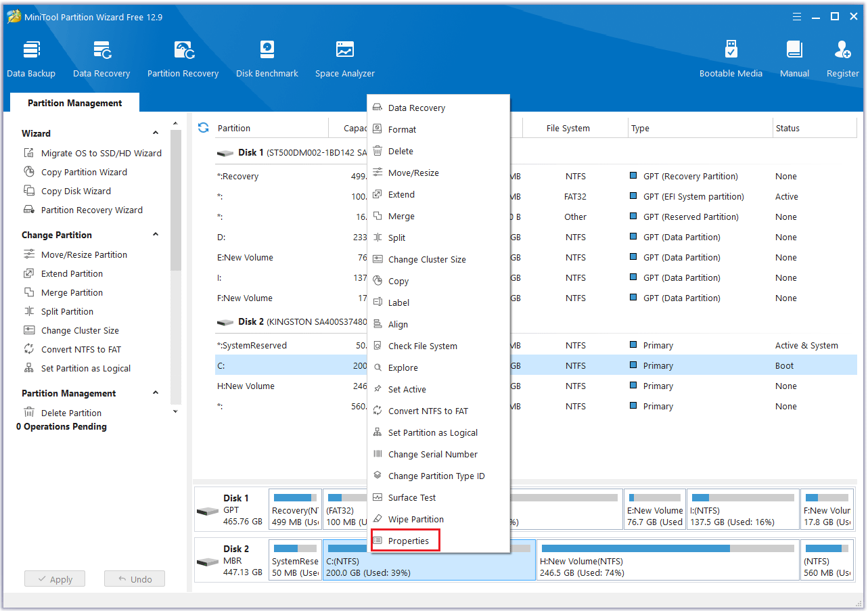Switch to the Partition Management tab
The height and width of the screenshot is (611, 868).
tap(75, 103)
